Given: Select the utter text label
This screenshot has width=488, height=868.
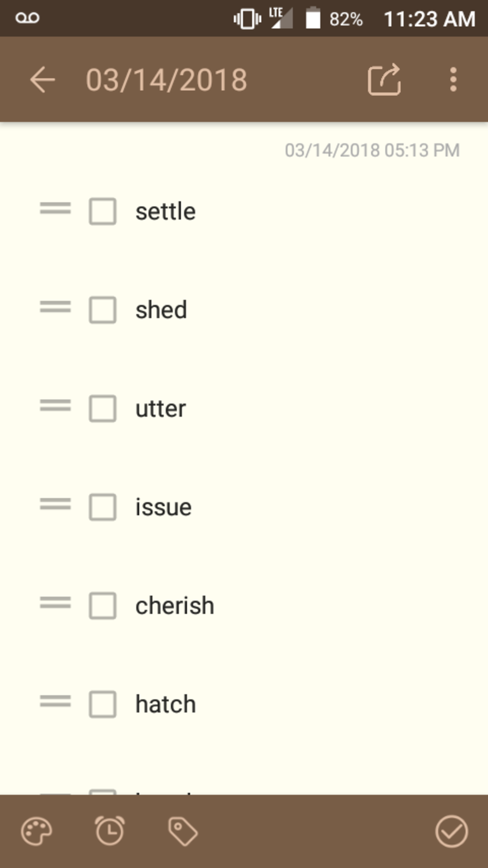Looking at the screenshot, I should 160,409.
